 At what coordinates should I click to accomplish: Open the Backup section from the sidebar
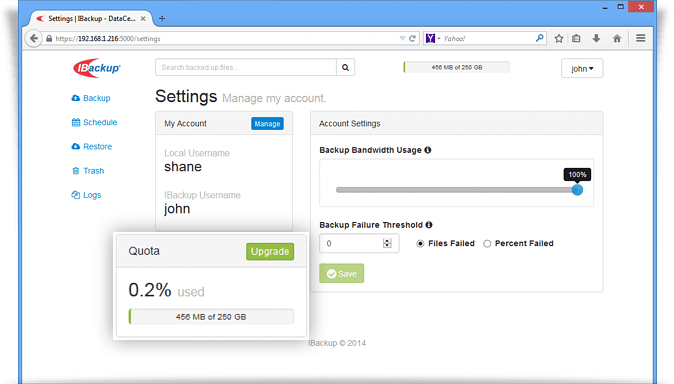click(91, 98)
